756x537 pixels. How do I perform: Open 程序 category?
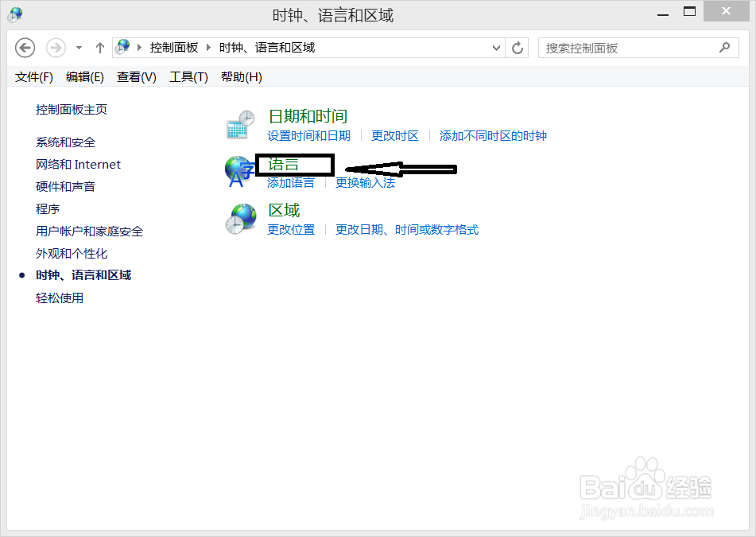tap(48, 209)
